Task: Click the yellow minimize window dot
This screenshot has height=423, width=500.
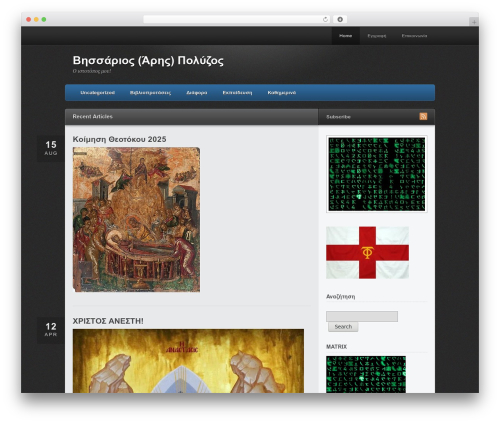Action: [36, 19]
